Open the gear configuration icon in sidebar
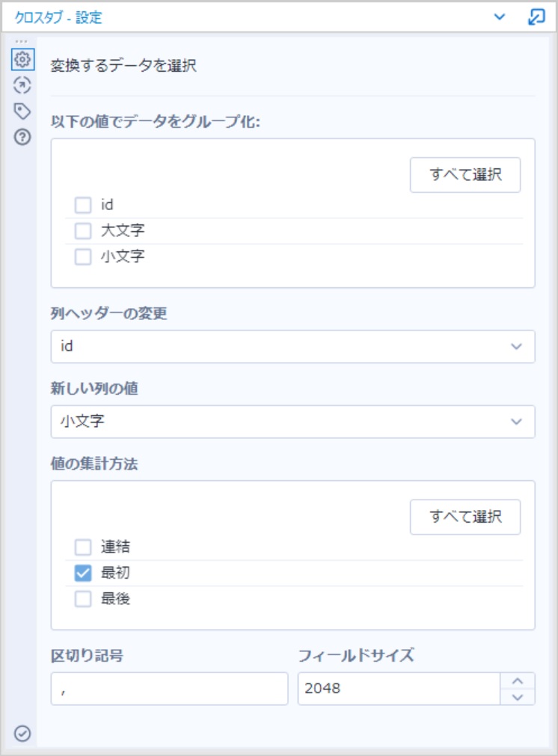Screen dimensions: 558x756 click(x=22, y=59)
